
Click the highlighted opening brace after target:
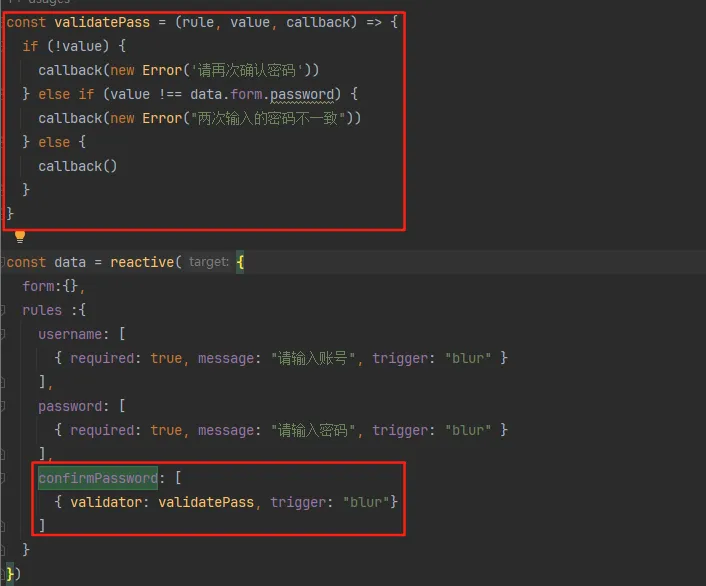click(240, 262)
